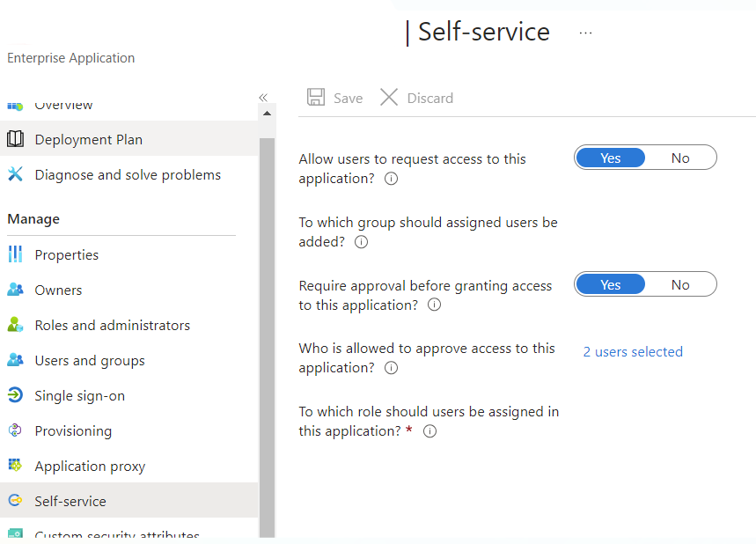Click the Provisioning cycle icon
Viewport: 756px width, 544px height.
15,430
